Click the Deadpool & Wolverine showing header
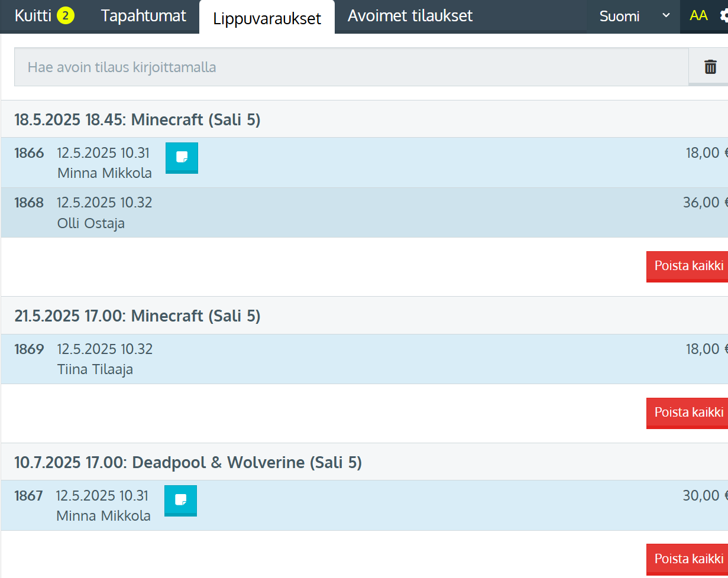 [188, 462]
